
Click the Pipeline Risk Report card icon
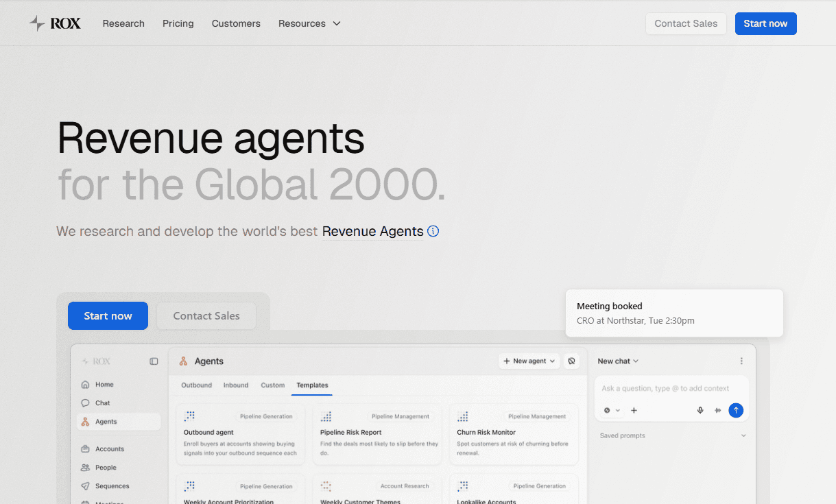326,416
